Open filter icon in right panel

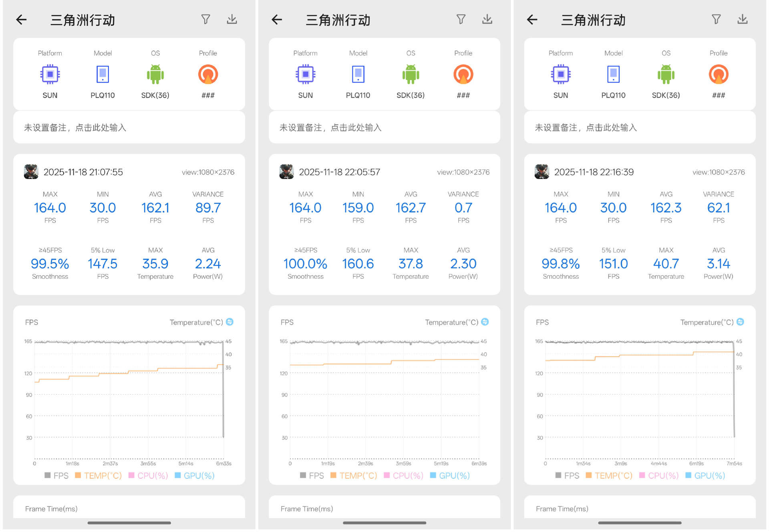click(x=716, y=19)
